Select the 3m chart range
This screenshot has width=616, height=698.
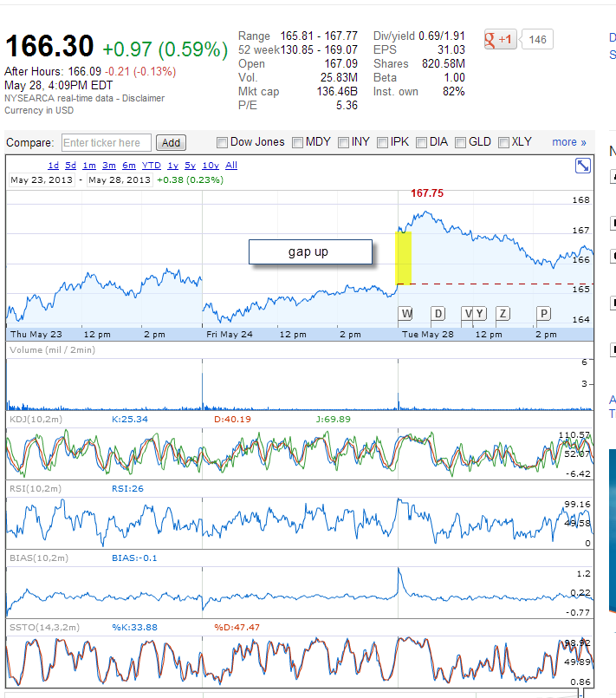pos(109,166)
